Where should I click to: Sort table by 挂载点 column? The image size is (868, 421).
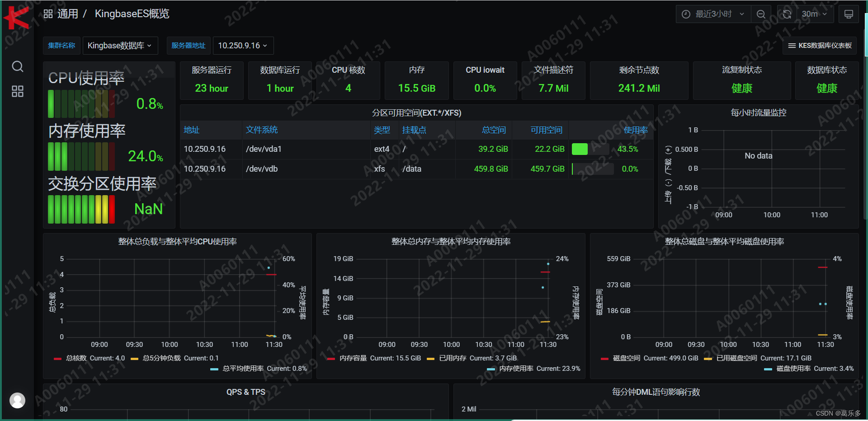pyautogui.click(x=414, y=130)
